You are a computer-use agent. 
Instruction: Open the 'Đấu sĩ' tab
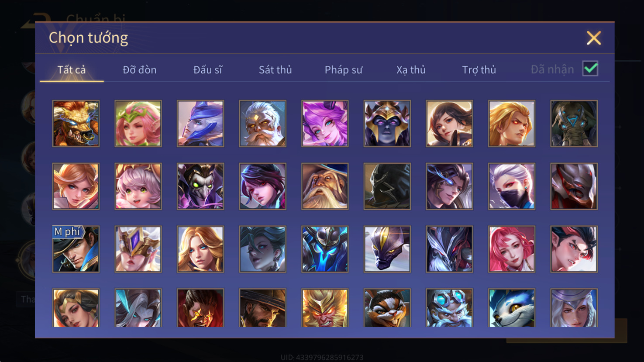click(208, 70)
